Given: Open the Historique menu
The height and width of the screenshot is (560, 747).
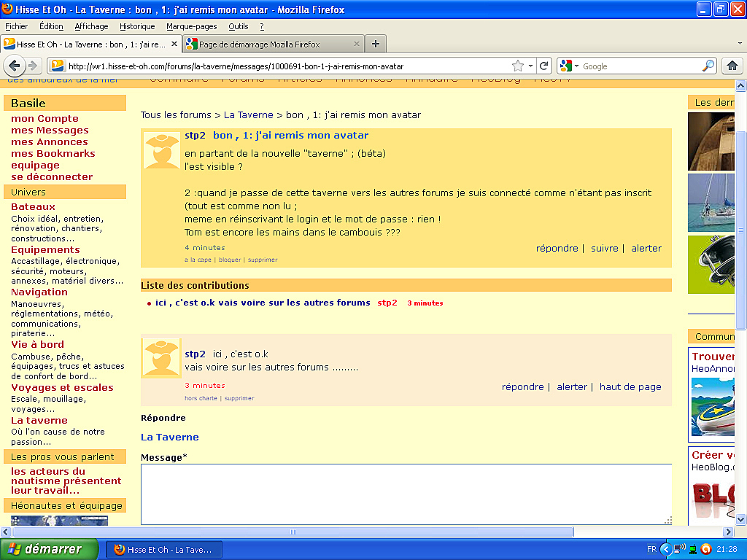Looking at the screenshot, I should coord(137,26).
